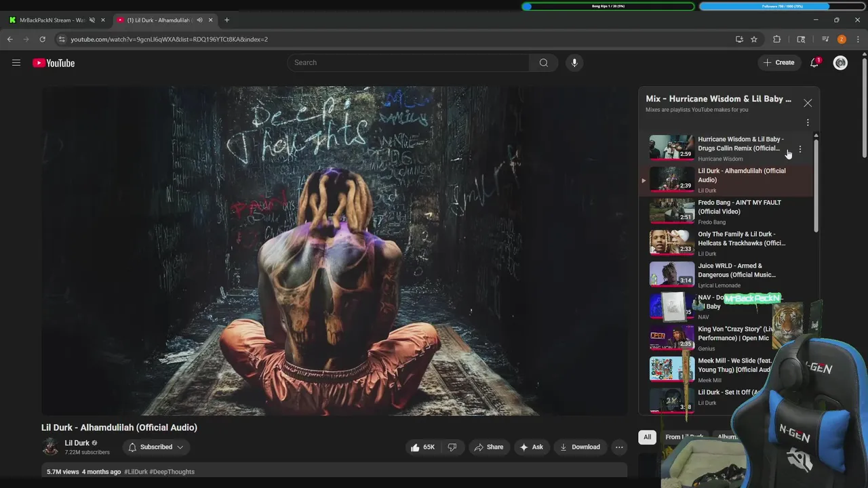Open Chrome profile avatar button
Screen dimensions: 868x488
[842, 39]
